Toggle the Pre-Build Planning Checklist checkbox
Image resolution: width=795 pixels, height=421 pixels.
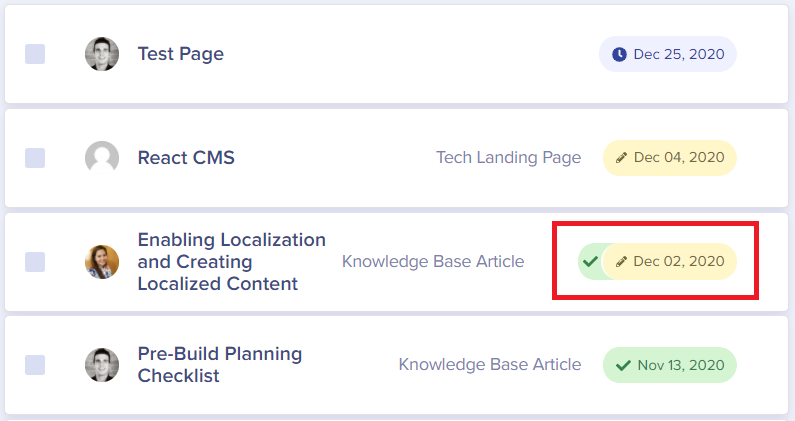(x=35, y=365)
